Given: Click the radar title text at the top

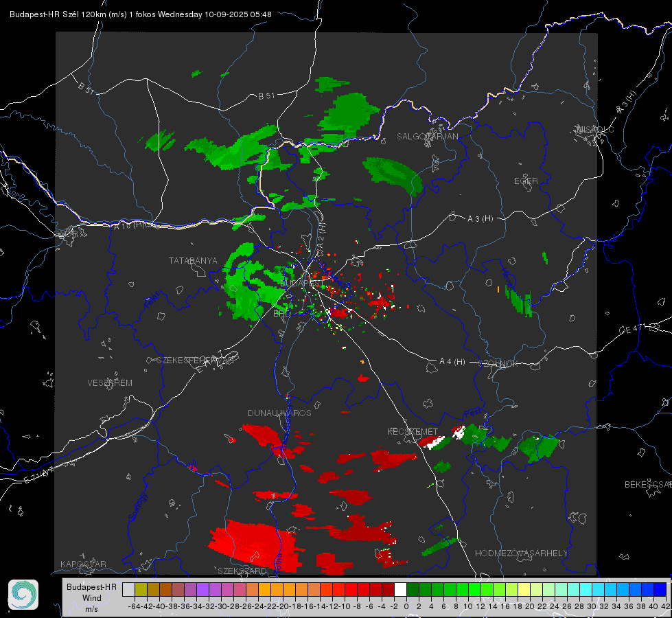Looking at the screenshot, I should (141, 14).
